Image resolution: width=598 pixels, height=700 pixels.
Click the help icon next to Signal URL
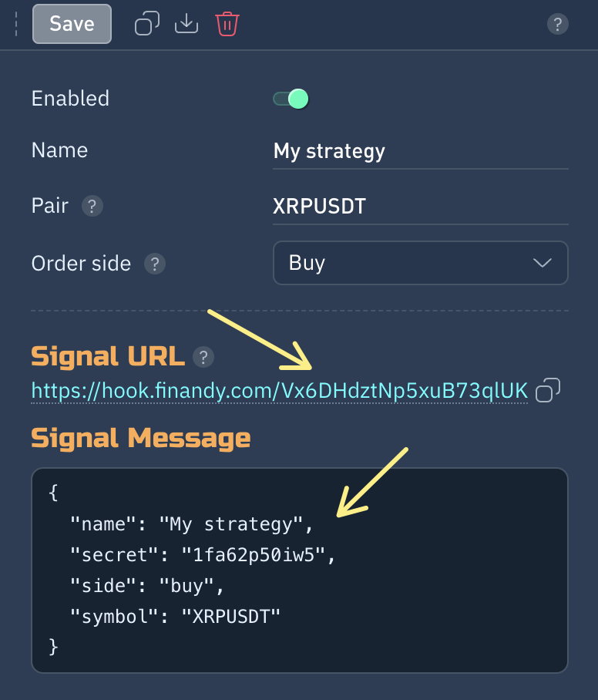[x=203, y=357]
